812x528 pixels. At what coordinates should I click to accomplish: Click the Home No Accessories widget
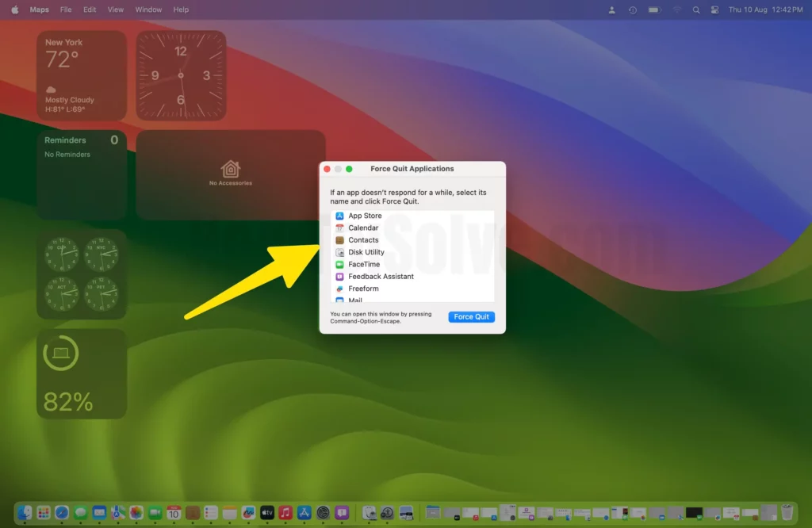[231, 175]
